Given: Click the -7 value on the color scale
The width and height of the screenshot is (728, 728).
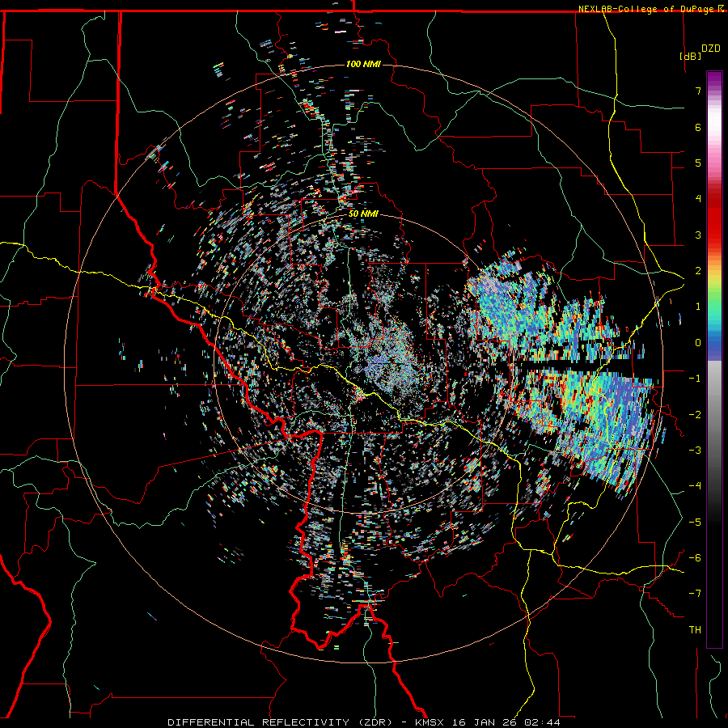Looking at the screenshot, I should click(x=695, y=594).
